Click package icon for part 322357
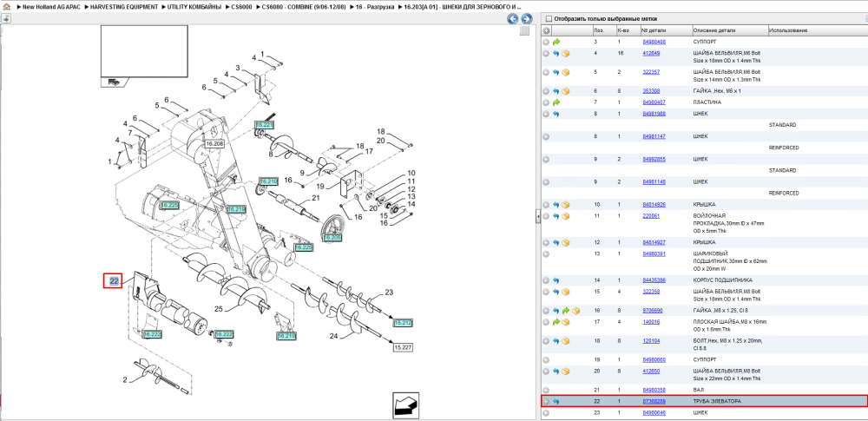This screenshot has width=868, height=421. coord(566,73)
